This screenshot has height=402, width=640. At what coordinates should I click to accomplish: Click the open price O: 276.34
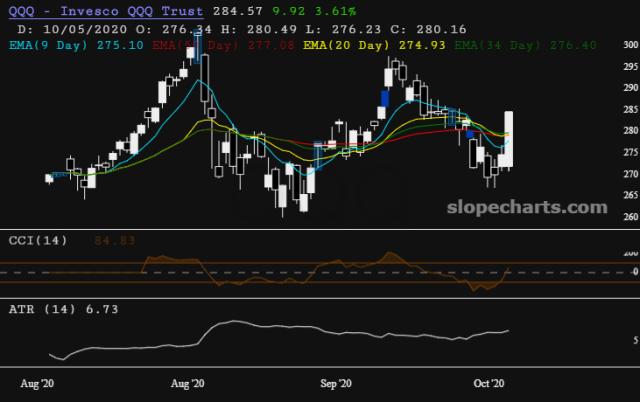click(174, 29)
